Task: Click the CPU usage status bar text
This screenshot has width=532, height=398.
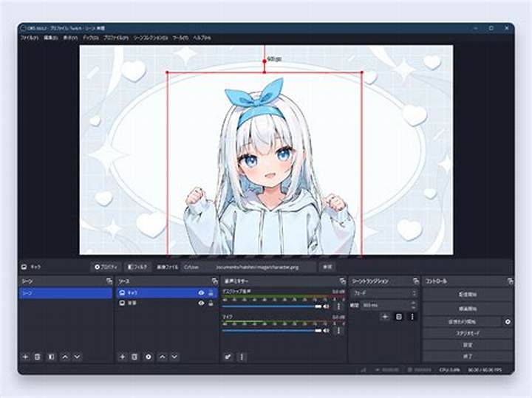Action: tap(450, 370)
